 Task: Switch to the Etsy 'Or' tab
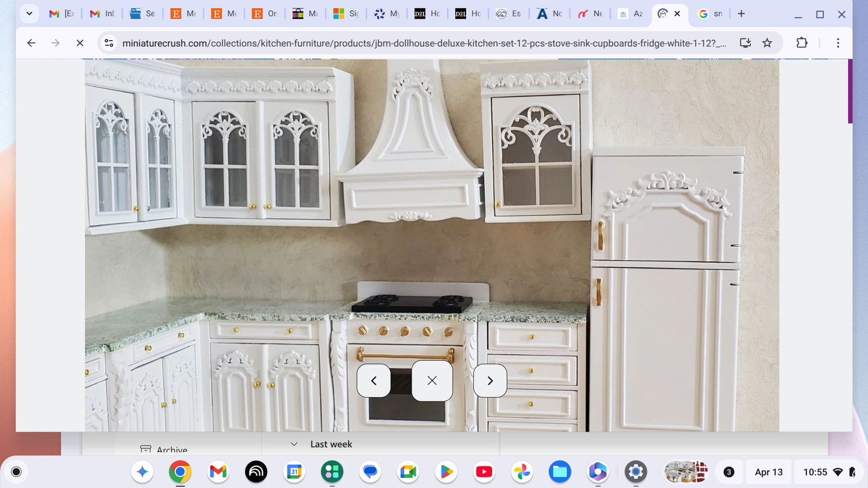point(264,14)
